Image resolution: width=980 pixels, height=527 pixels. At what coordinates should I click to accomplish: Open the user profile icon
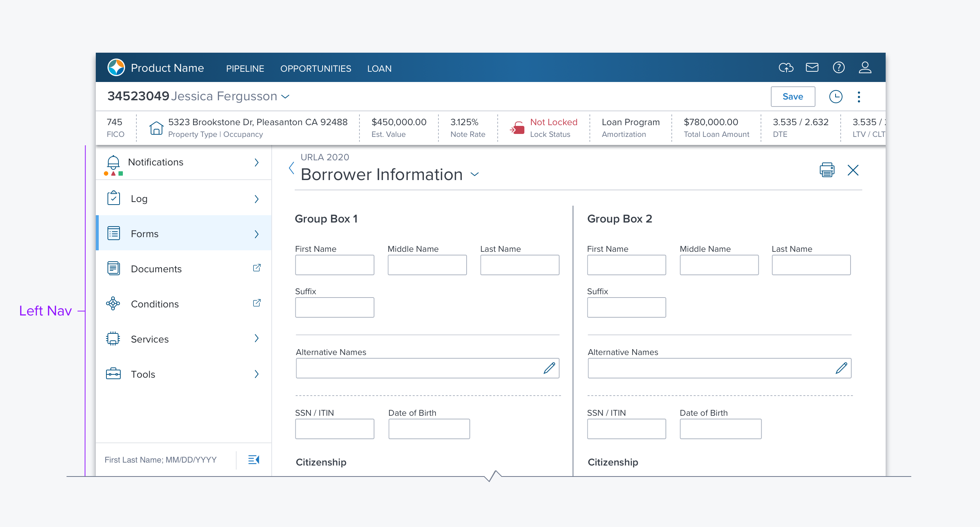(x=865, y=67)
